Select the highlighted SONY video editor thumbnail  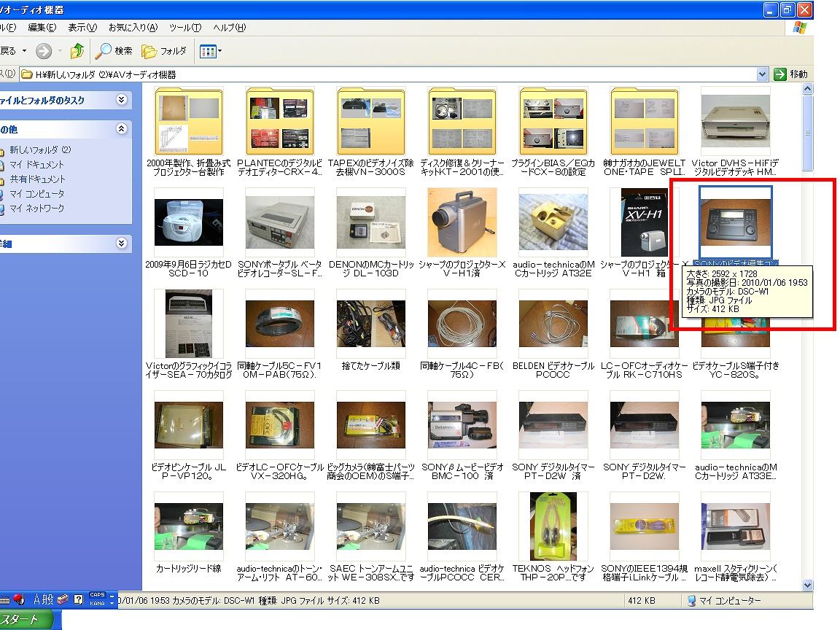point(735,222)
